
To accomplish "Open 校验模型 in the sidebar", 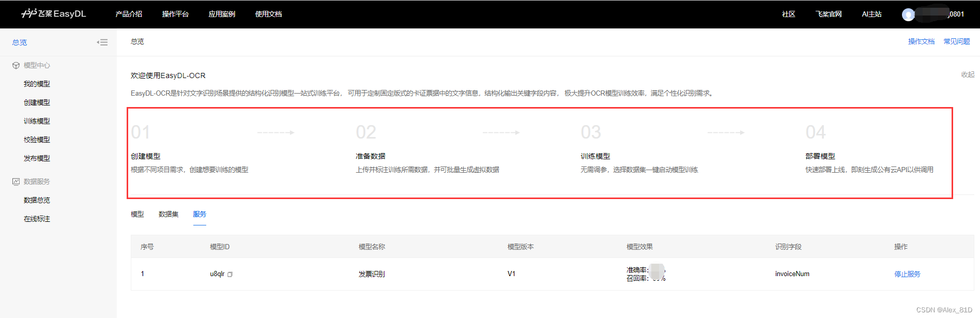I will click(x=37, y=140).
